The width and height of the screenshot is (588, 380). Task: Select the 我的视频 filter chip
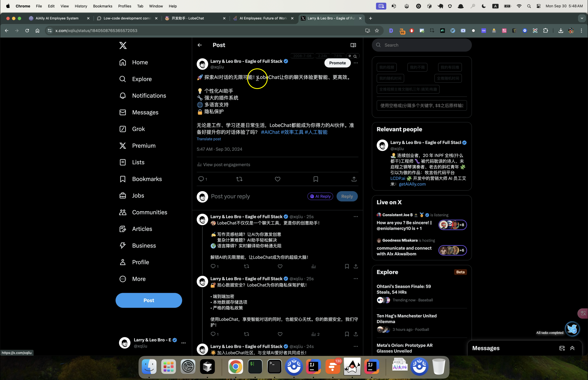coord(387,67)
